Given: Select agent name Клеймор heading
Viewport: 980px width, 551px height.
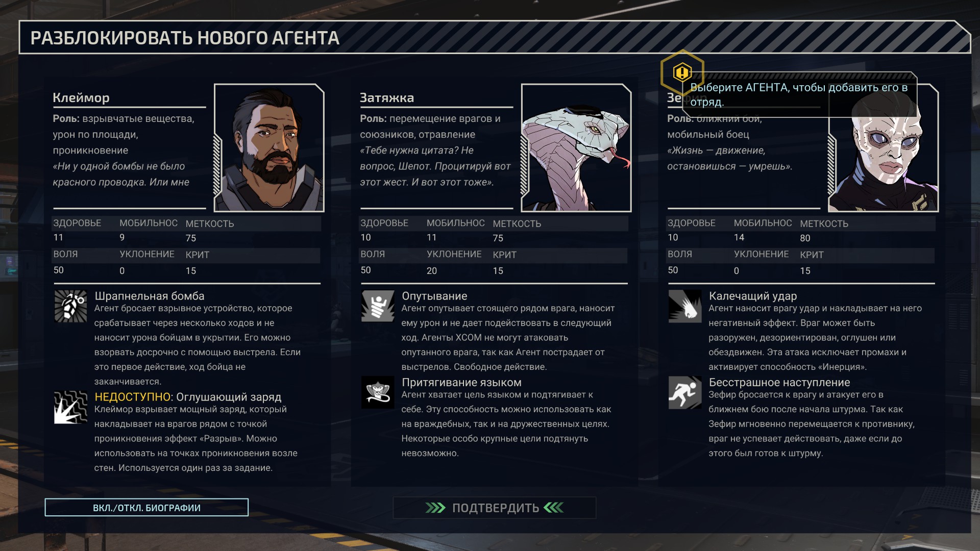Looking at the screenshot, I should (81, 97).
